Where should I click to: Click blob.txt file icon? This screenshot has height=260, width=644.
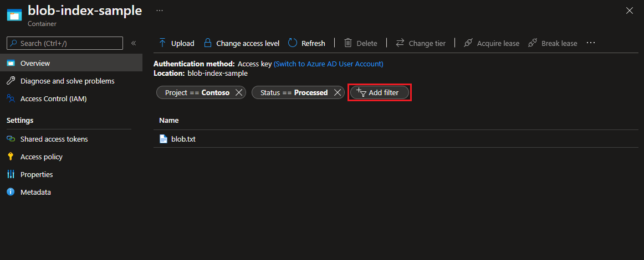(163, 139)
